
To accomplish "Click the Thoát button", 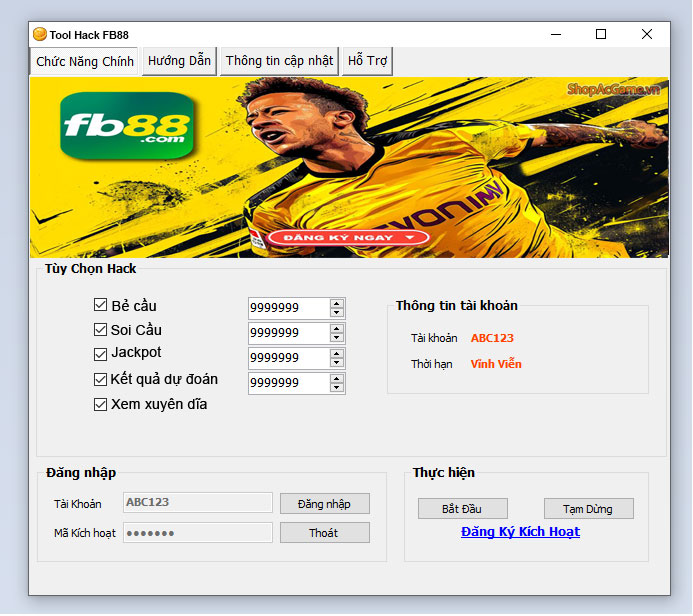I will [325, 533].
